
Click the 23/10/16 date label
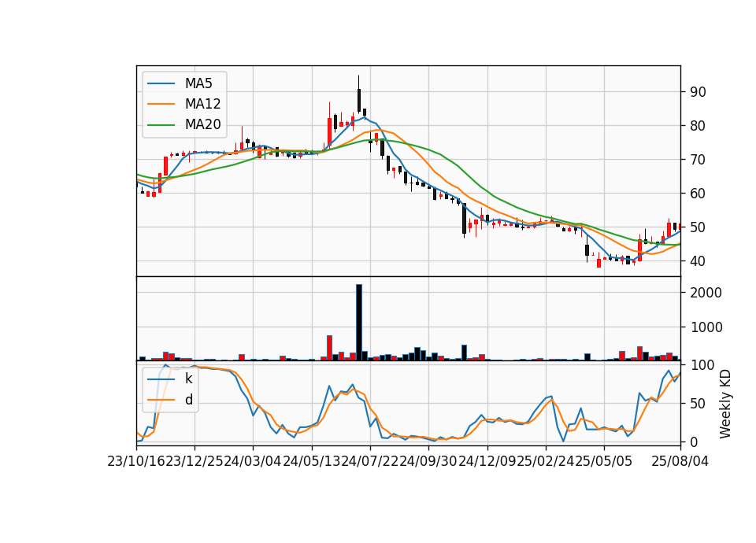click(136, 462)
